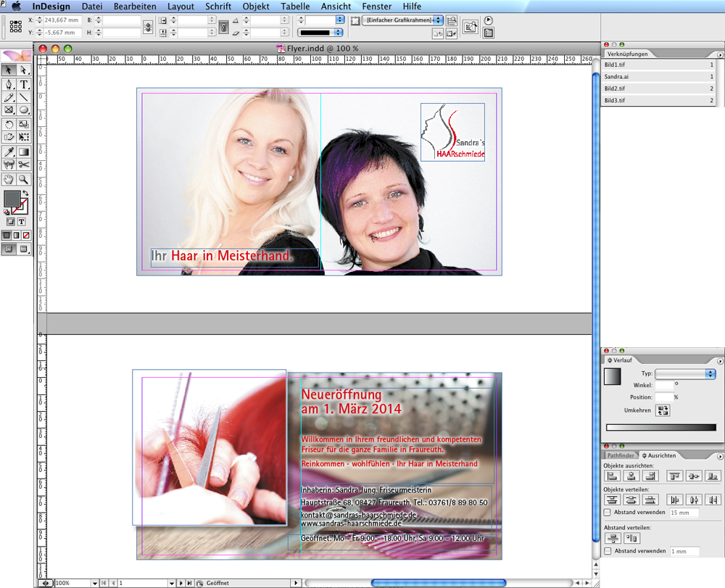Open the Objekt menu
Screen dimensions: 725x588
256,7
